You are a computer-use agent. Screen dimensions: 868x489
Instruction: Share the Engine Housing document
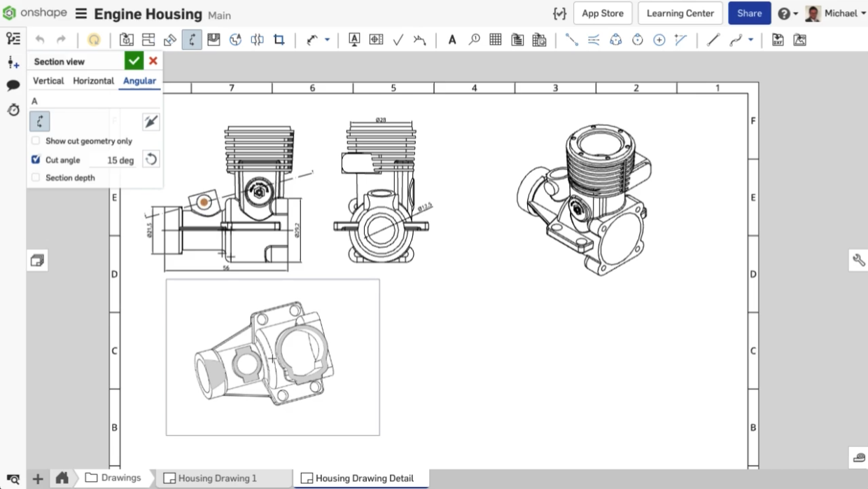(x=749, y=13)
